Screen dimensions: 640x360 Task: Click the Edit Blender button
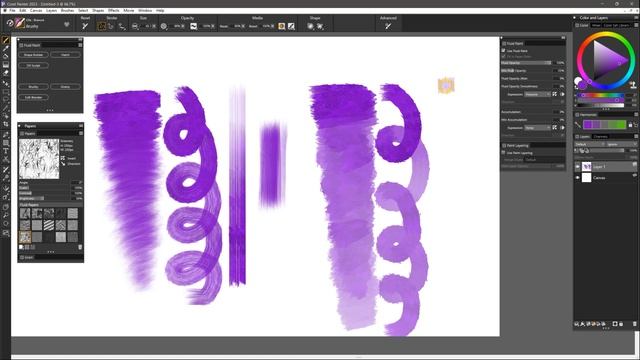tap(33, 98)
